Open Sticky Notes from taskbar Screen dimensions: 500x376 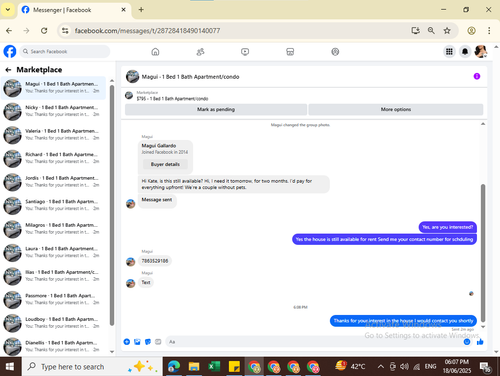tap(234, 367)
